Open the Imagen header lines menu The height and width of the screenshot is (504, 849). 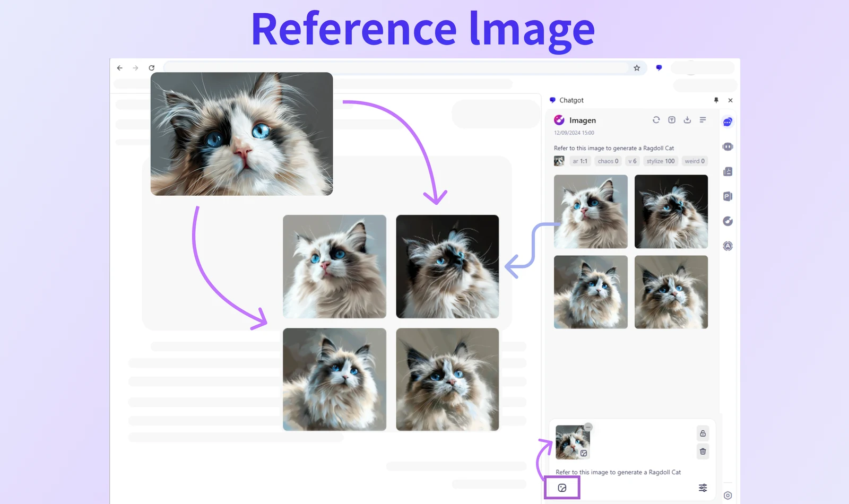(x=703, y=120)
